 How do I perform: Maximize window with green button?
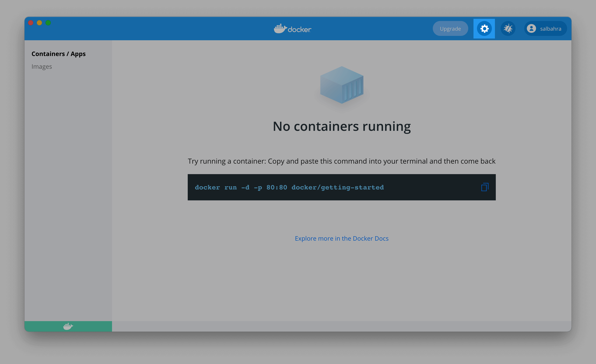point(48,23)
